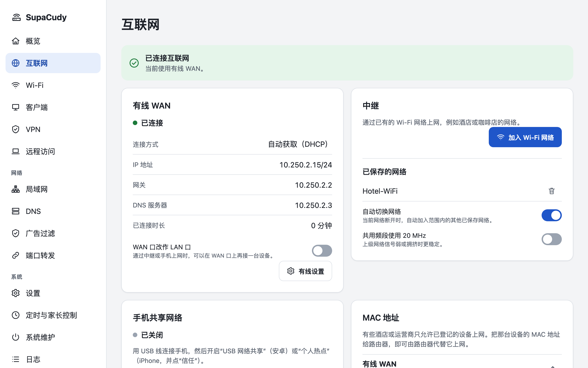
Task: Click the link icon beside 端口转发
Action: click(16, 255)
